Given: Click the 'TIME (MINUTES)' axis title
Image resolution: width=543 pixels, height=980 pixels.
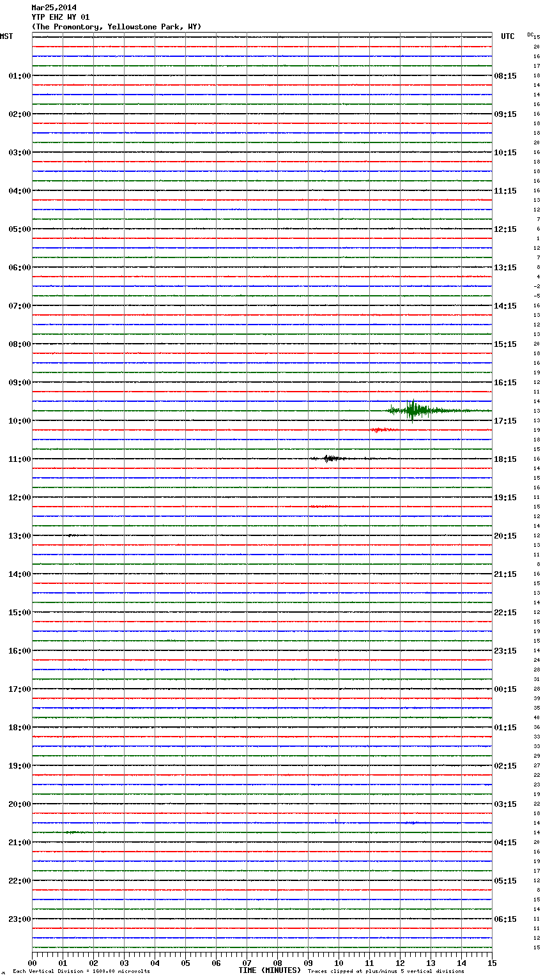Looking at the screenshot, I should (x=270, y=970).
